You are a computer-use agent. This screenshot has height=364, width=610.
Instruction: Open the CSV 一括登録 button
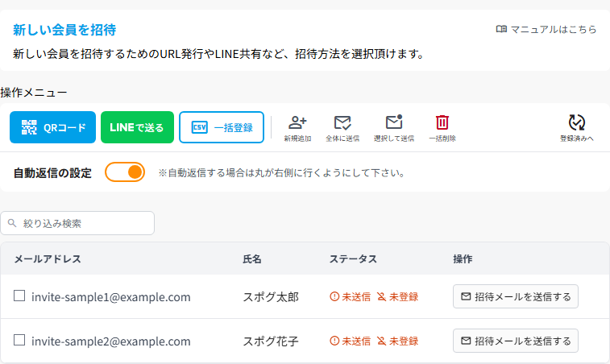(x=222, y=127)
